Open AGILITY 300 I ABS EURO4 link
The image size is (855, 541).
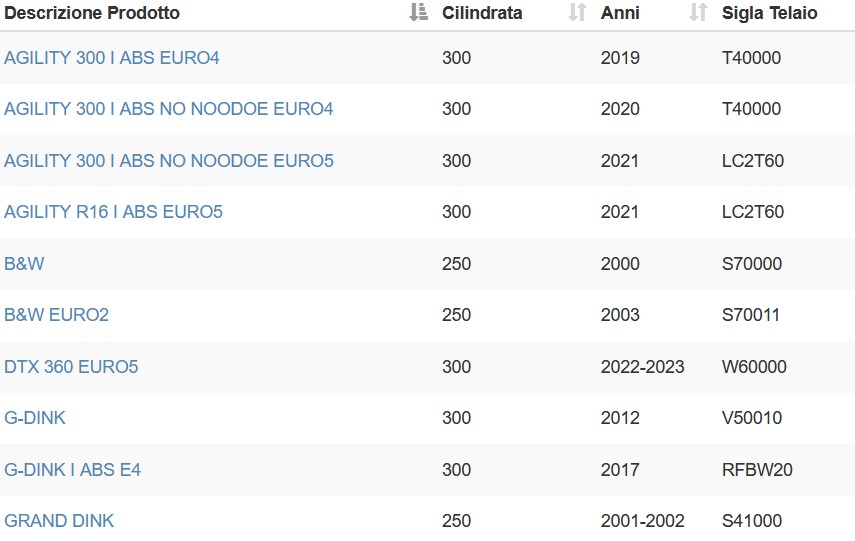(112, 58)
